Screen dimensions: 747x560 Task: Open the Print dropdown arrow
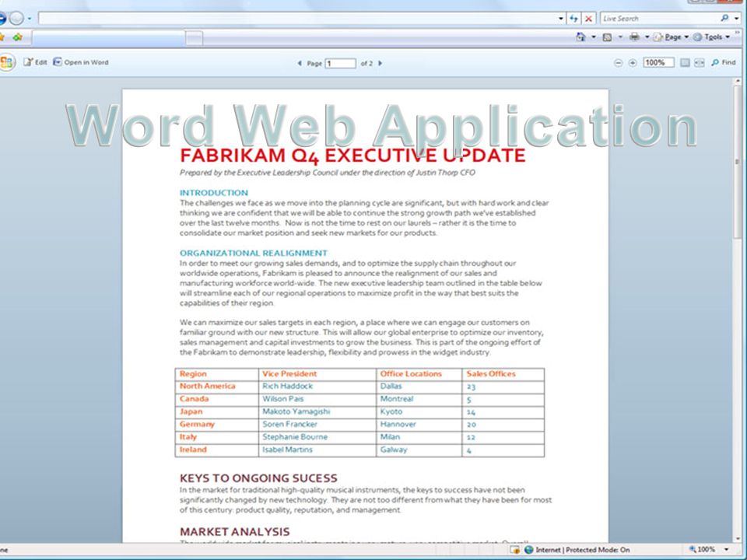click(x=647, y=37)
